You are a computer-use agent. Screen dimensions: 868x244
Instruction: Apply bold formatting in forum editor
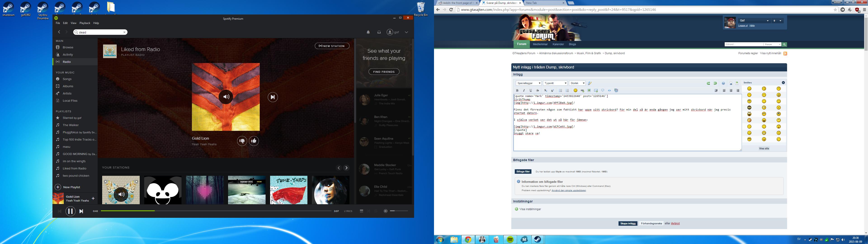click(x=517, y=90)
